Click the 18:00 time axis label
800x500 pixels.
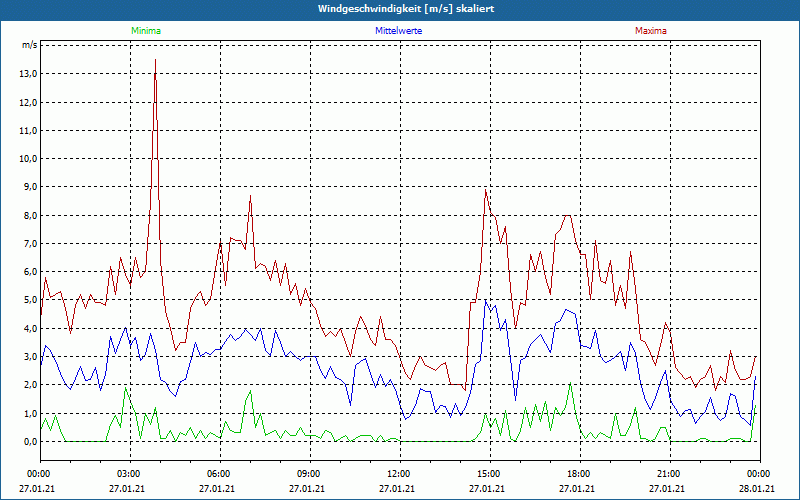[579, 473]
